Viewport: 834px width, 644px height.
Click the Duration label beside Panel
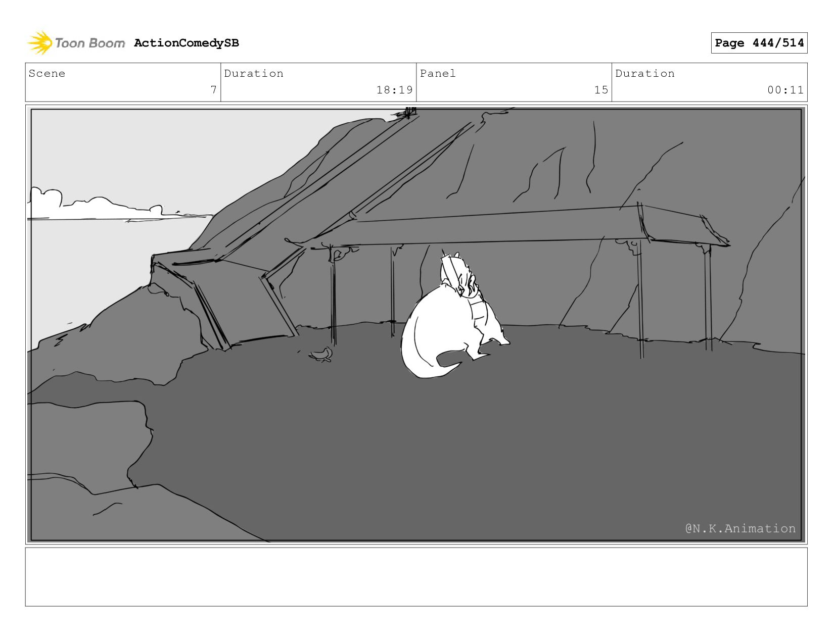coord(645,73)
